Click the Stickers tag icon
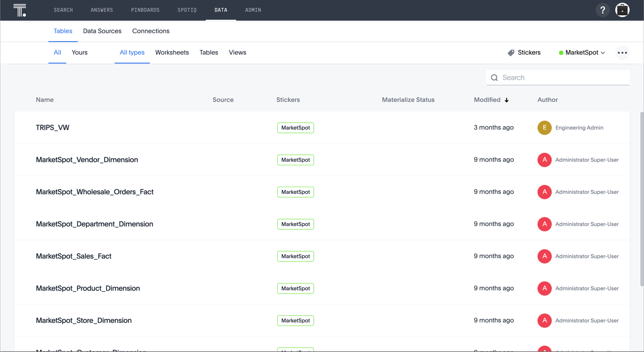Image resolution: width=644 pixels, height=352 pixels. pyautogui.click(x=511, y=53)
